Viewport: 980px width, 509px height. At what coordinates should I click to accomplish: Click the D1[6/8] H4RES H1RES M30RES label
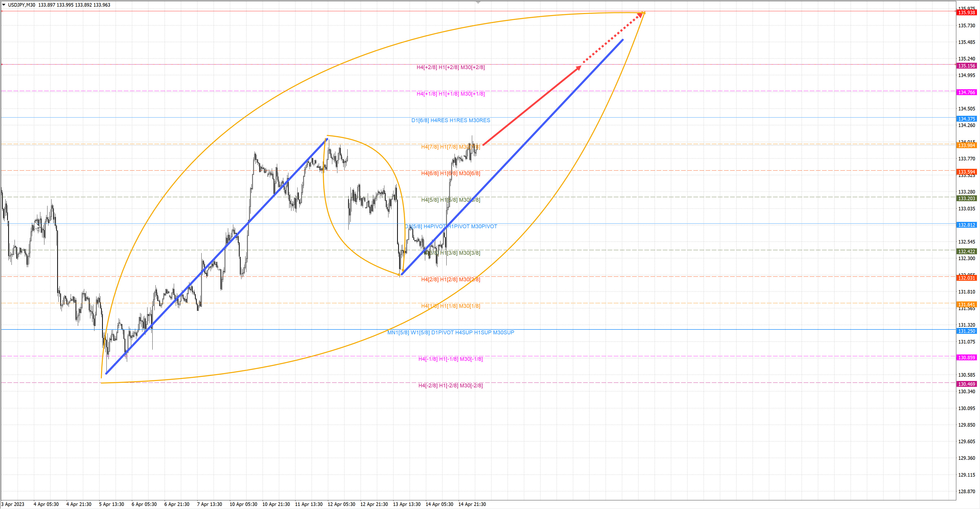450,120
